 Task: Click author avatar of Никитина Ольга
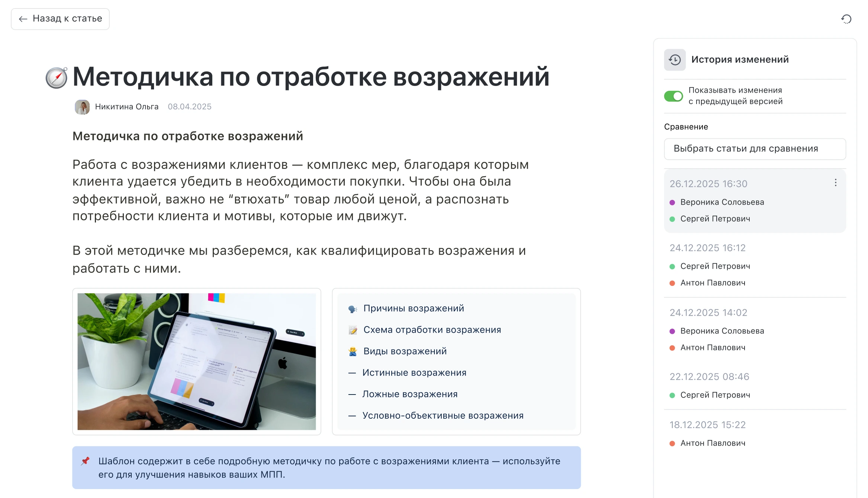[82, 107]
